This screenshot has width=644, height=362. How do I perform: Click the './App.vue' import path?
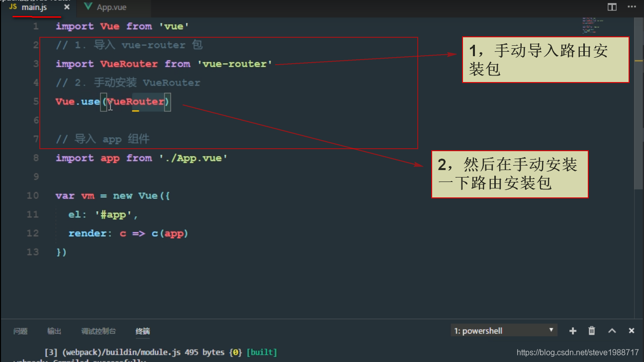pos(194,158)
